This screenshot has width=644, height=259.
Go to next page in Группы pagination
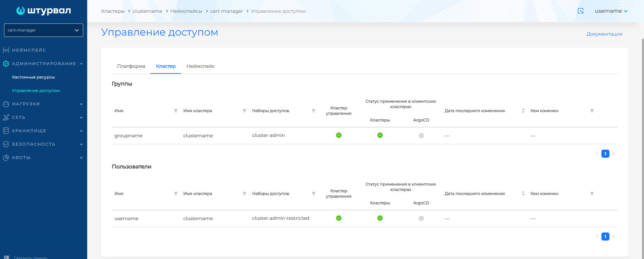click(x=613, y=154)
